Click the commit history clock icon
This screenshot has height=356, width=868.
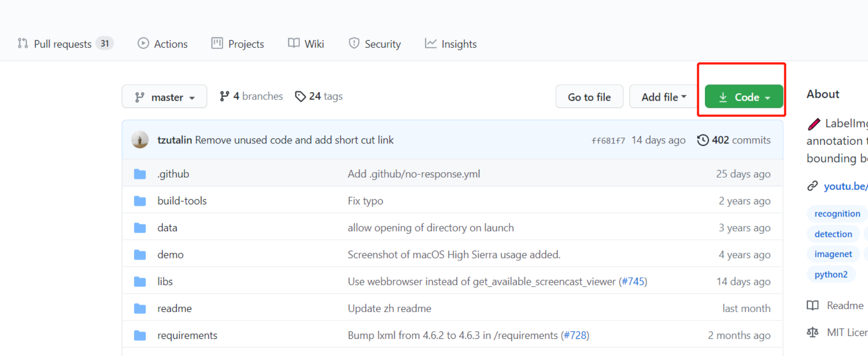[x=703, y=140]
